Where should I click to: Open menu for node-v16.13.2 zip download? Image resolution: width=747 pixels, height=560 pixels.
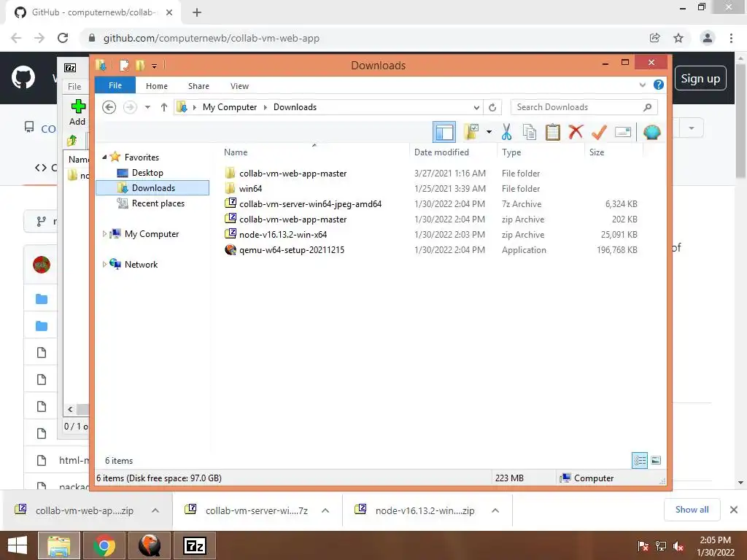[495, 510]
